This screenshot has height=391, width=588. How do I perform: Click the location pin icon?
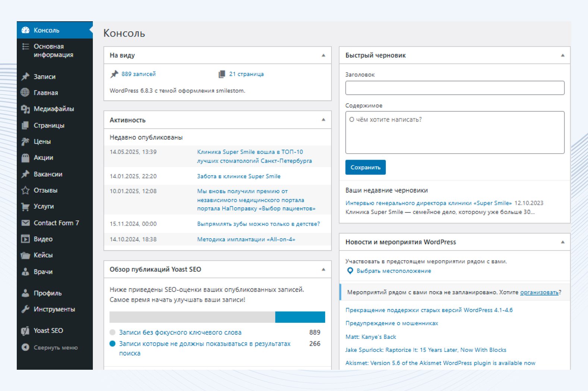[x=350, y=271]
